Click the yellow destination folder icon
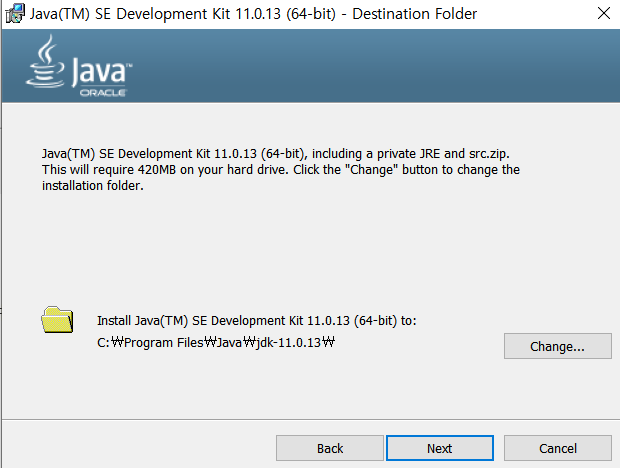Image resolution: width=620 pixels, height=468 pixels. 57,319
